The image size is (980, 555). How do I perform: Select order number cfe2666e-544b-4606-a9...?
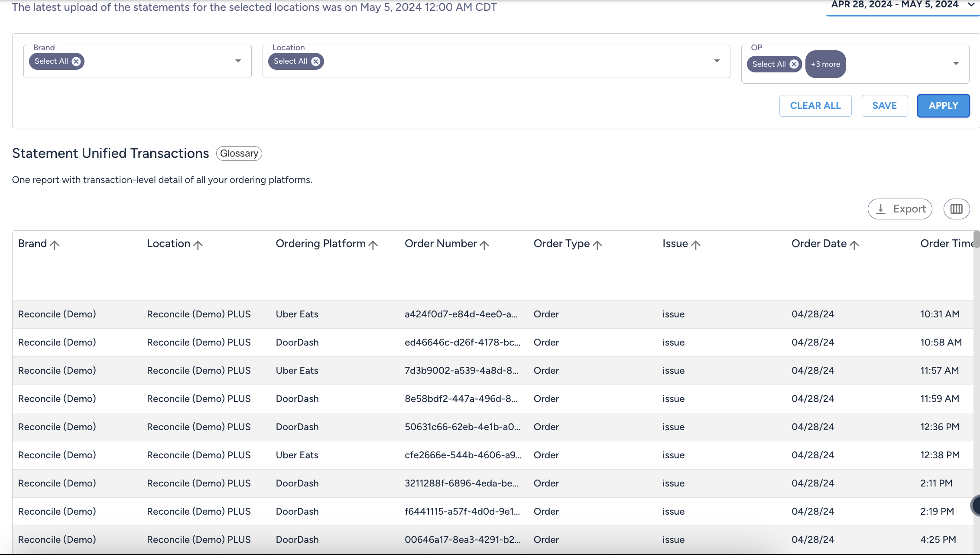point(463,455)
